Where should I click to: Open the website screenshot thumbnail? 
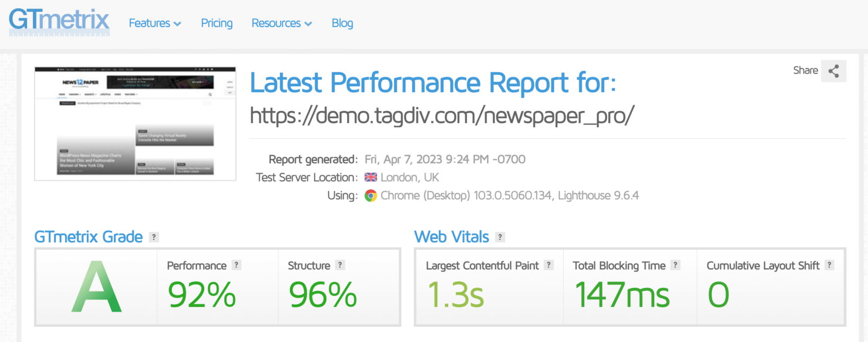(135, 124)
